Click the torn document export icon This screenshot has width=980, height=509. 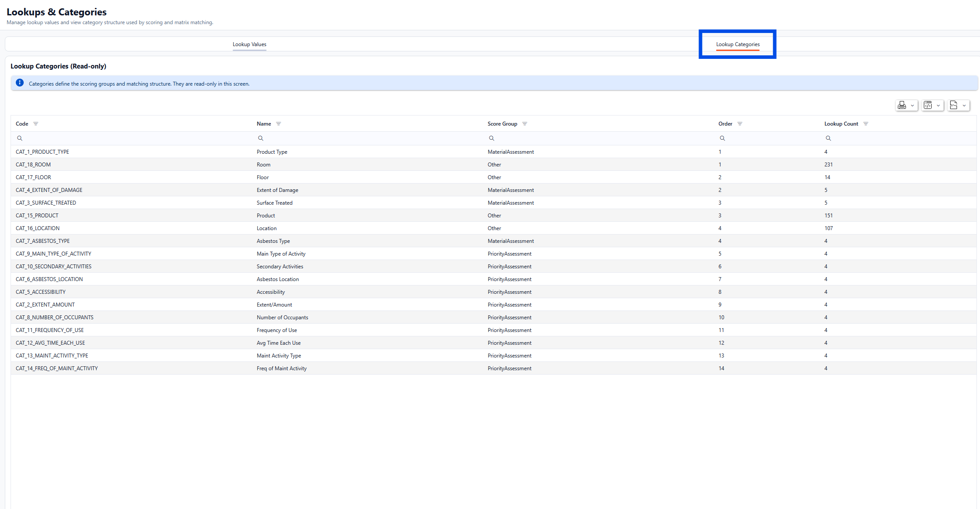point(954,105)
